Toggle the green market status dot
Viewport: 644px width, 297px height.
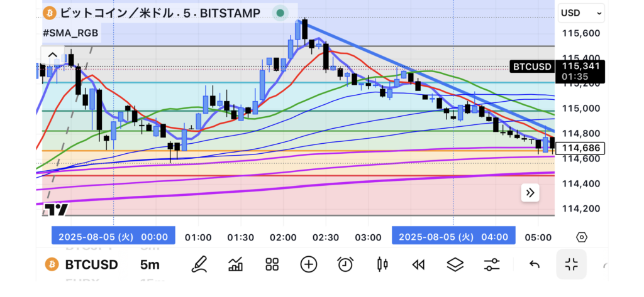280,13
